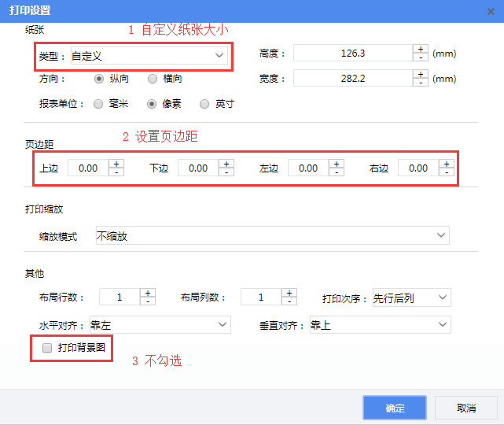Viewport: 504px width, 425px height.
Task: Choose millimeter (毫米) as report unit
Action: pyautogui.click(x=98, y=104)
